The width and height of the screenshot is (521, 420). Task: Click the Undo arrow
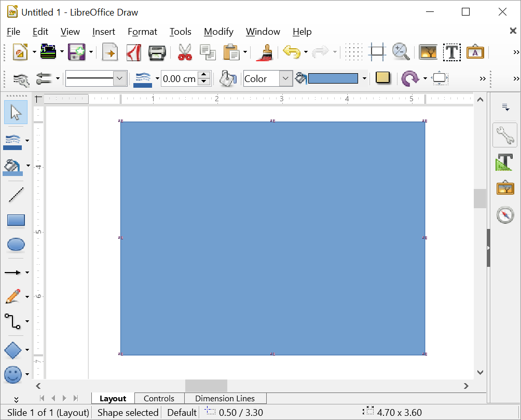(292, 52)
